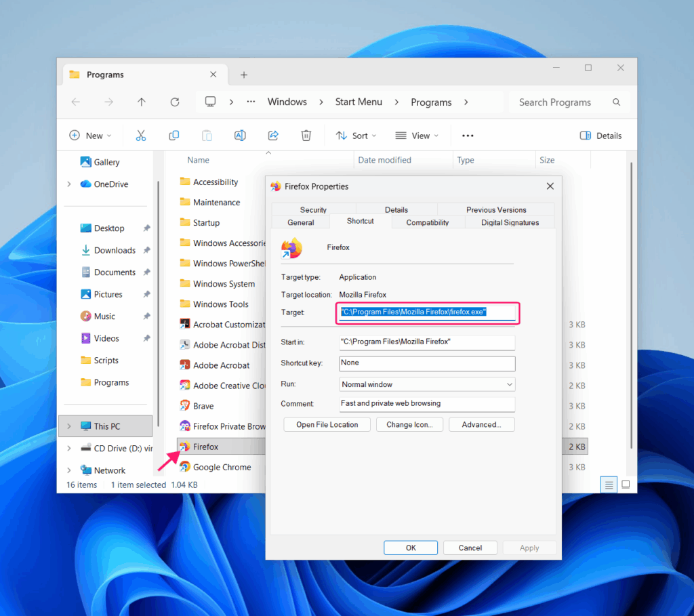Switch to the Details tab
The height and width of the screenshot is (616, 694).
tap(396, 210)
